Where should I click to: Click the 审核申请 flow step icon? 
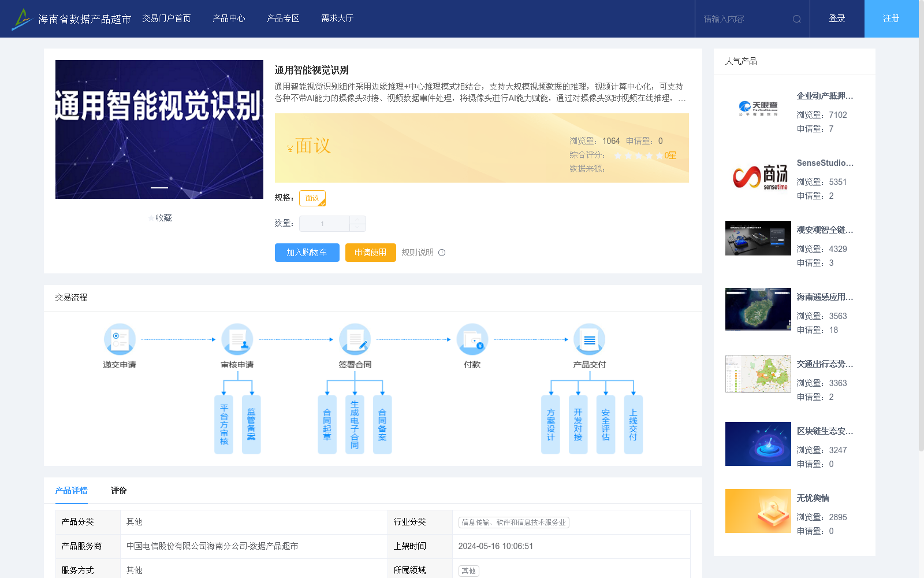point(237,339)
